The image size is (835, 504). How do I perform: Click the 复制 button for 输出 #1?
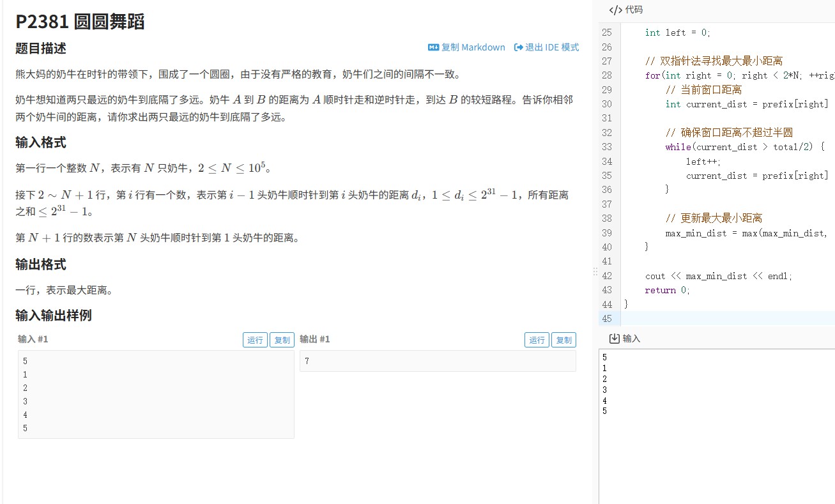tap(563, 339)
